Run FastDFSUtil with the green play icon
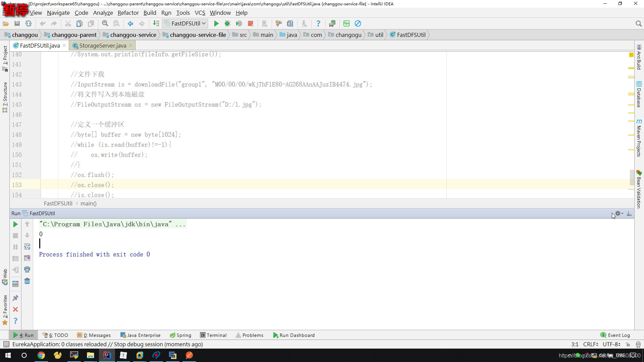Viewport: 644px width, 362px height. click(216, 23)
